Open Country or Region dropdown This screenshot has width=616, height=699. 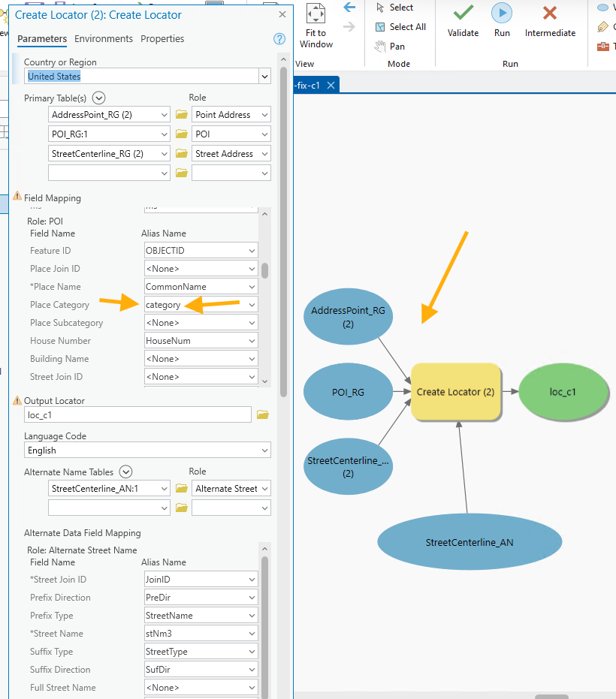pyautogui.click(x=264, y=77)
